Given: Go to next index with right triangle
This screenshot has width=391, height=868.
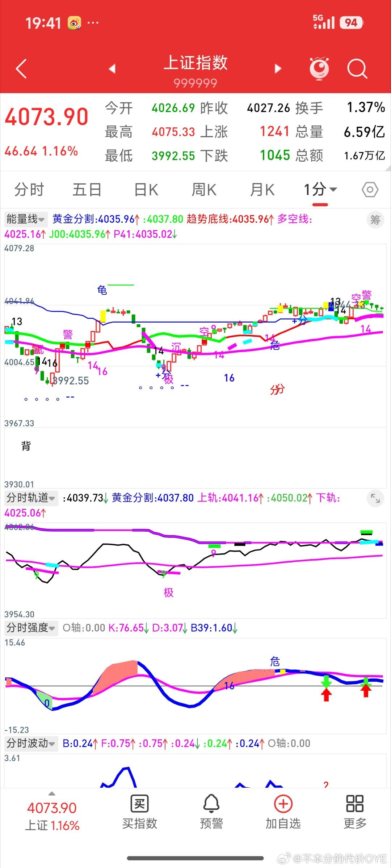Looking at the screenshot, I should [278, 68].
